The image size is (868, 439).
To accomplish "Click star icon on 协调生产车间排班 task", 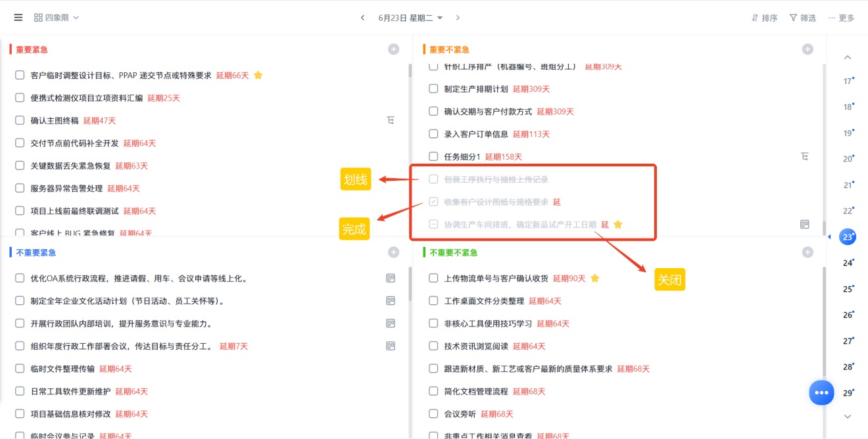I will tap(617, 224).
